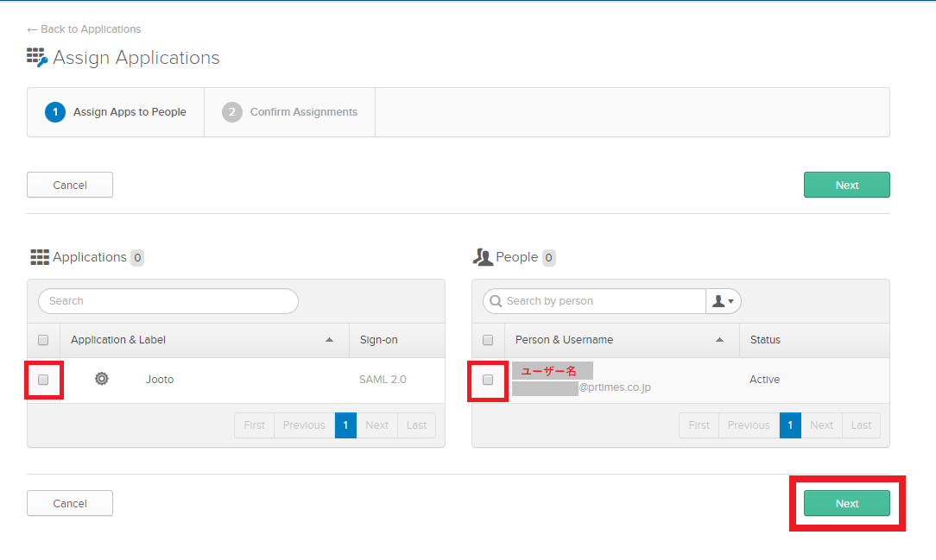The width and height of the screenshot is (936, 560).
Task: Click the top Cancel button
Action: pyautogui.click(x=69, y=185)
